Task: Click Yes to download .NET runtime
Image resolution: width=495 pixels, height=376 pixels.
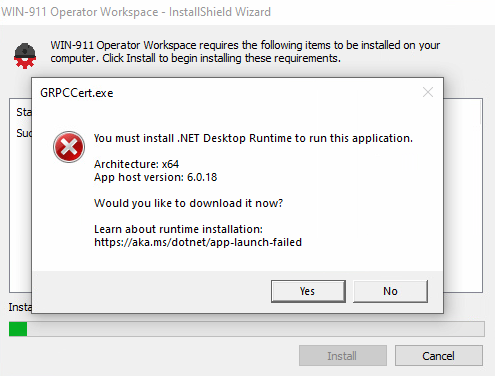Action: (308, 291)
